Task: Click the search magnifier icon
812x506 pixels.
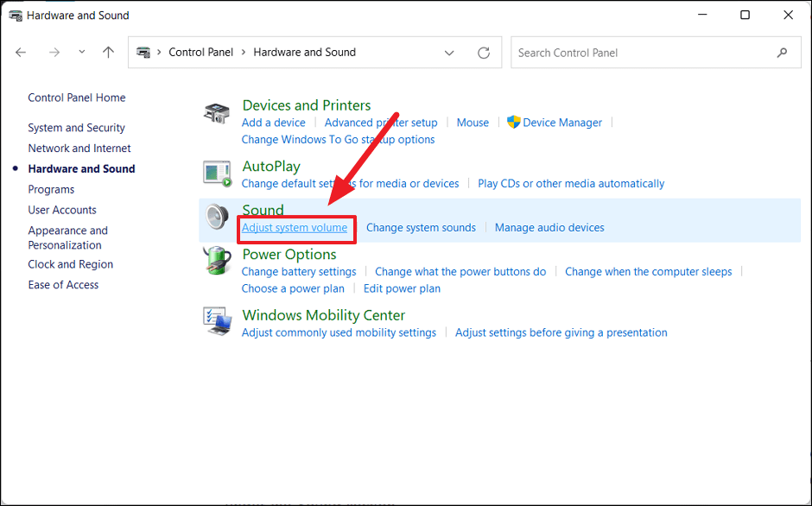Action: (782, 53)
